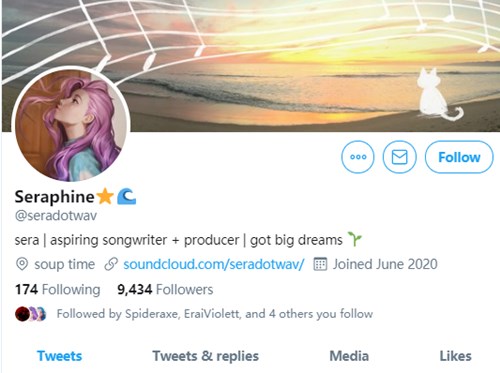
Task: Click the wave emoji beside the name
Action: click(x=126, y=196)
